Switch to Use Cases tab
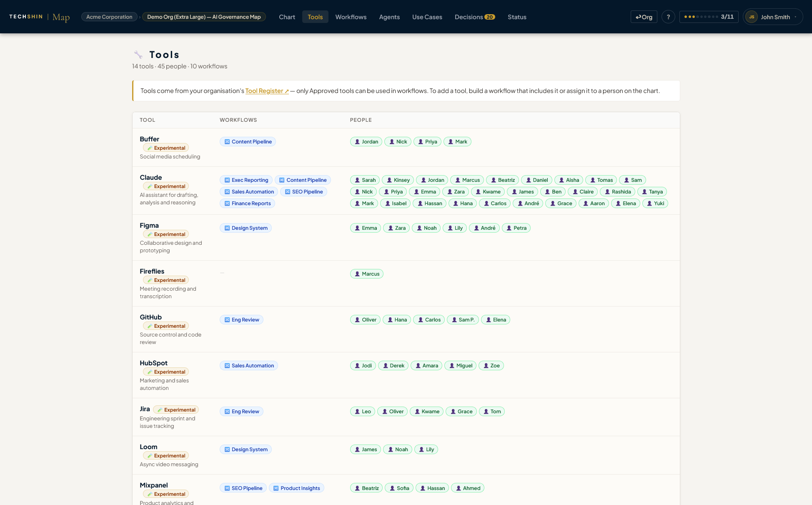 427,17
